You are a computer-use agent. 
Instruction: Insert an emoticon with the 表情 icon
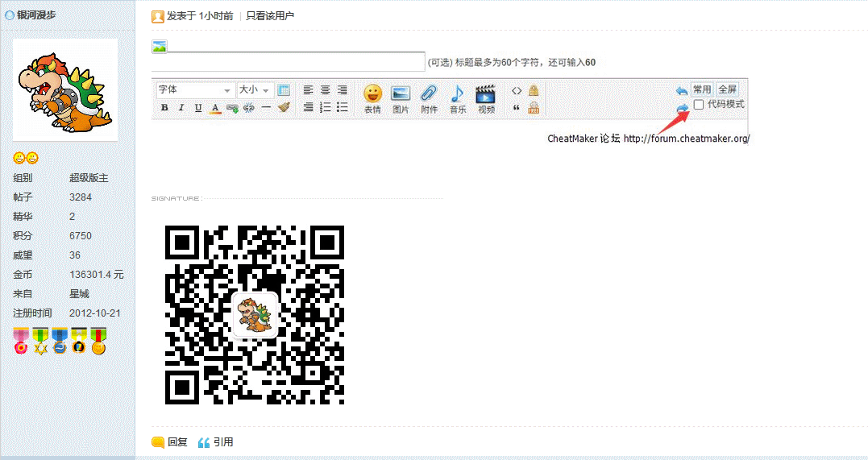point(372,98)
